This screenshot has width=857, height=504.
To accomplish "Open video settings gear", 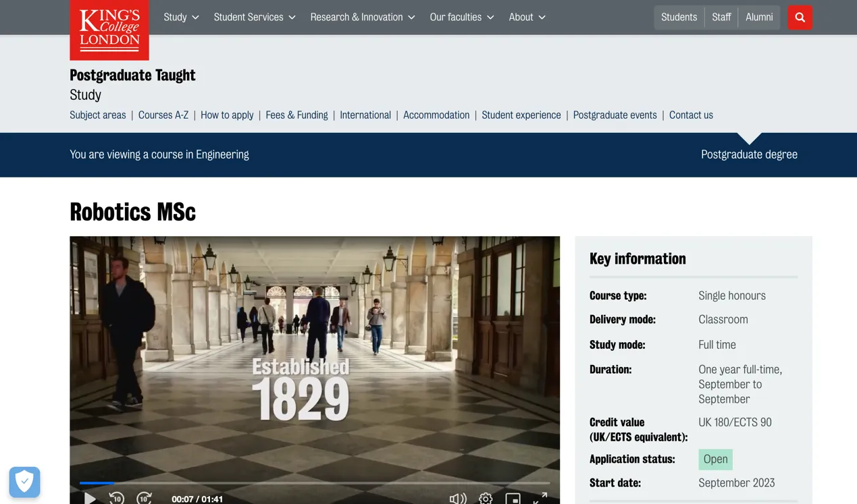I will (x=486, y=499).
